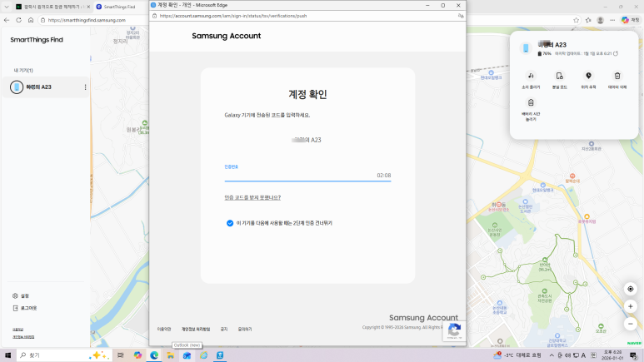Open Copilot from the taskbar
The image size is (644, 362).
[137, 355]
